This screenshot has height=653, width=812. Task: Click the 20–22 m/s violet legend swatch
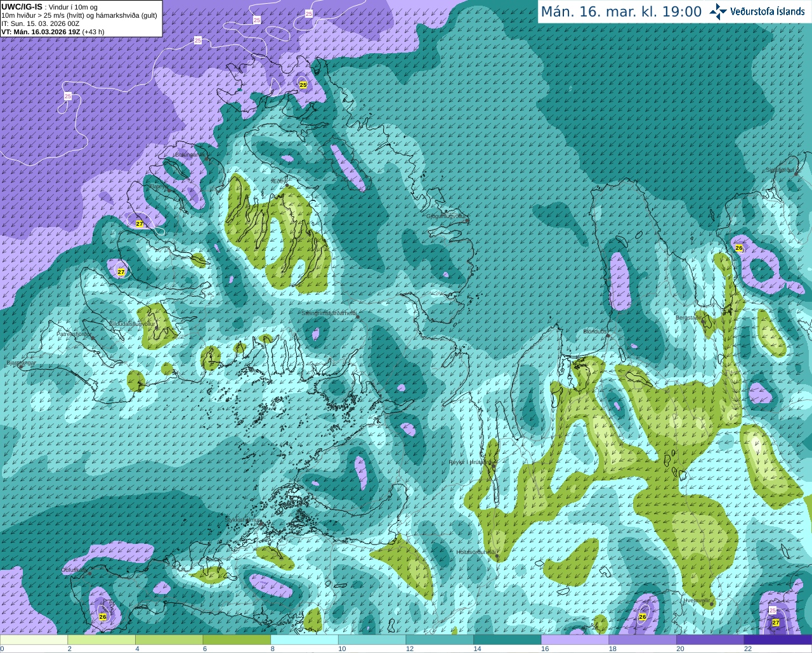[x=710, y=640]
